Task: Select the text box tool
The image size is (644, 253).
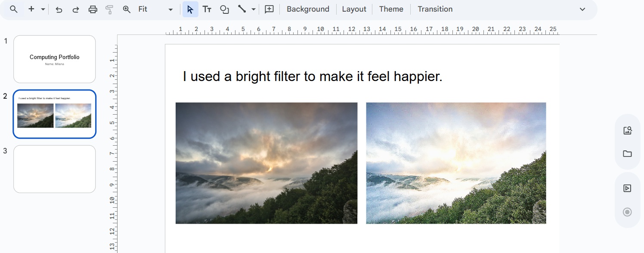Action: (207, 9)
